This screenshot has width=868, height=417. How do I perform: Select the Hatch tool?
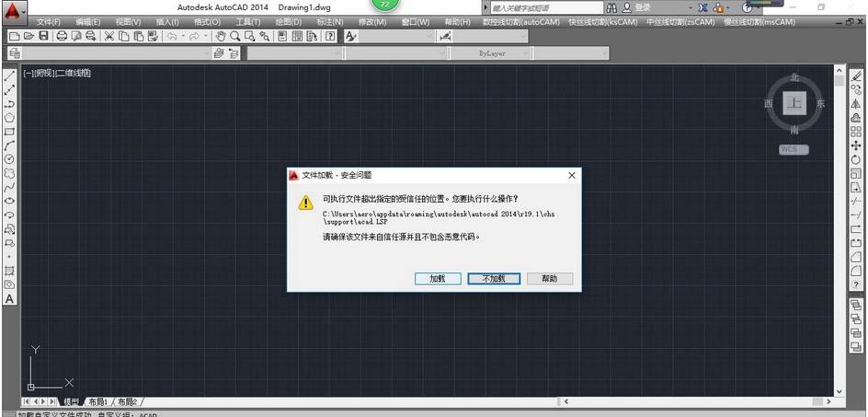(x=9, y=271)
